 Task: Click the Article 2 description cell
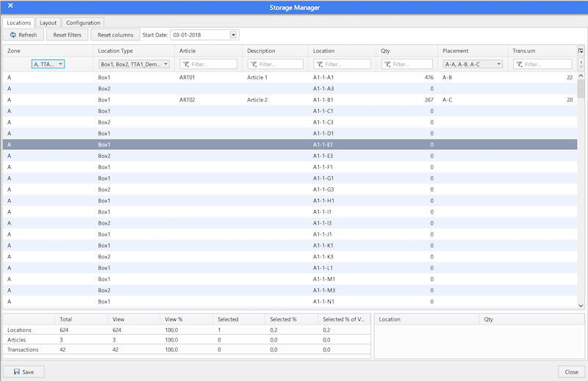[x=257, y=100]
